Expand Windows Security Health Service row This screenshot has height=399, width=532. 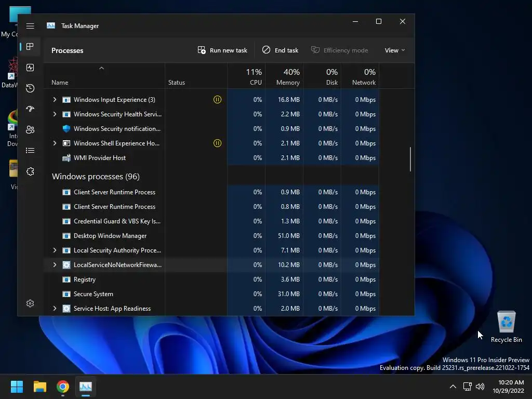55,114
